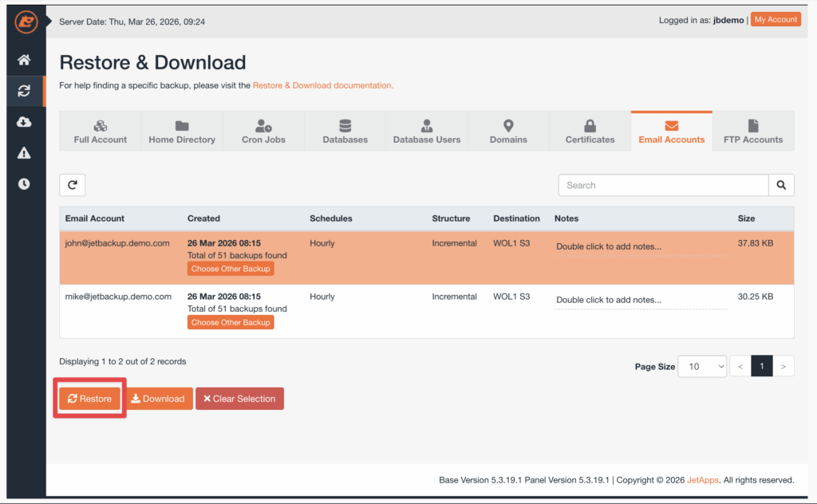Choose other backup for john@jetbackup.demo.com
Screen dimensions: 817x504
231,270
